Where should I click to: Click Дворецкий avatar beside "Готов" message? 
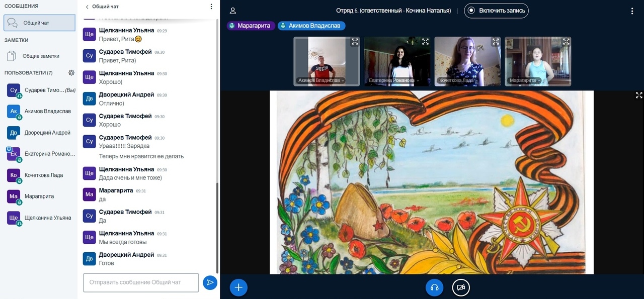tap(89, 258)
